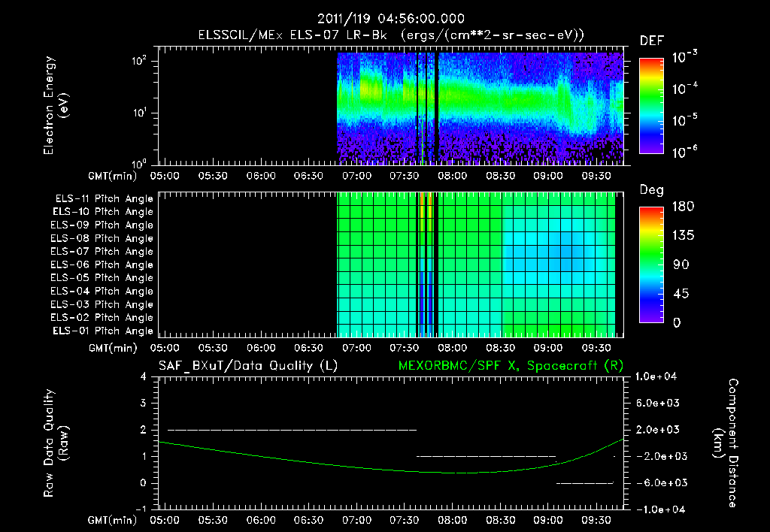The height and width of the screenshot is (532, 770).
Task: Click the 10^2 tick on electron energy axis
Action: coord(139,61)
